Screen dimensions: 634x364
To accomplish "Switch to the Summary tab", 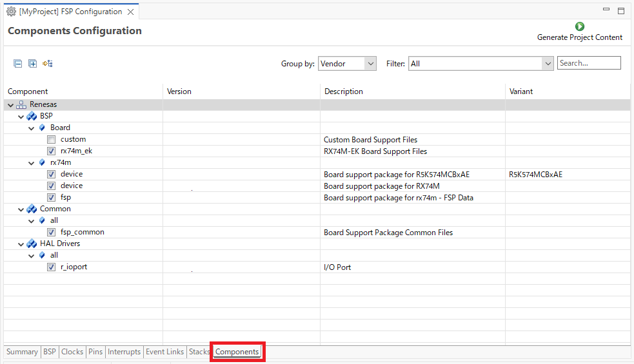I will tap(22, 352).
